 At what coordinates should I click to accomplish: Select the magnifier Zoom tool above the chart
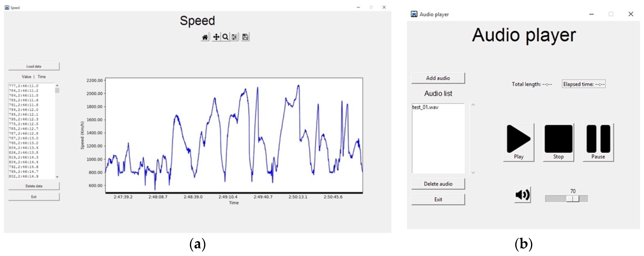tap(225, 37)
